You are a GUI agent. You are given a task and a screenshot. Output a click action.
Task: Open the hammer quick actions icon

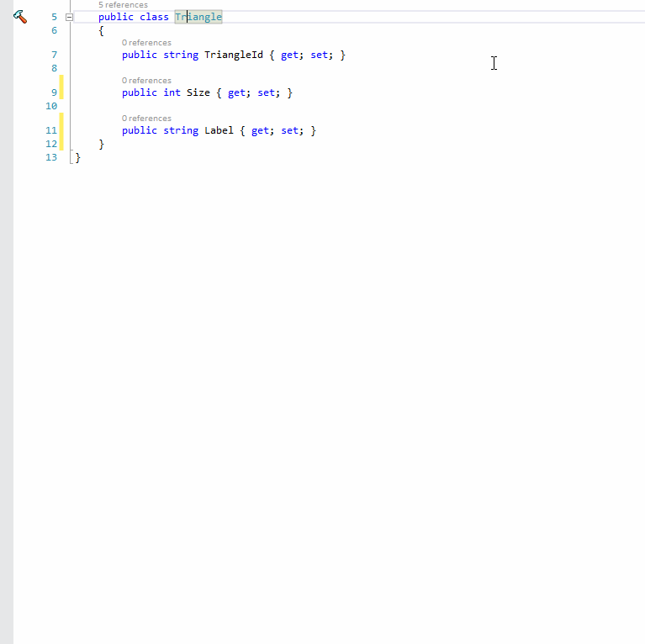click(19, 17)
